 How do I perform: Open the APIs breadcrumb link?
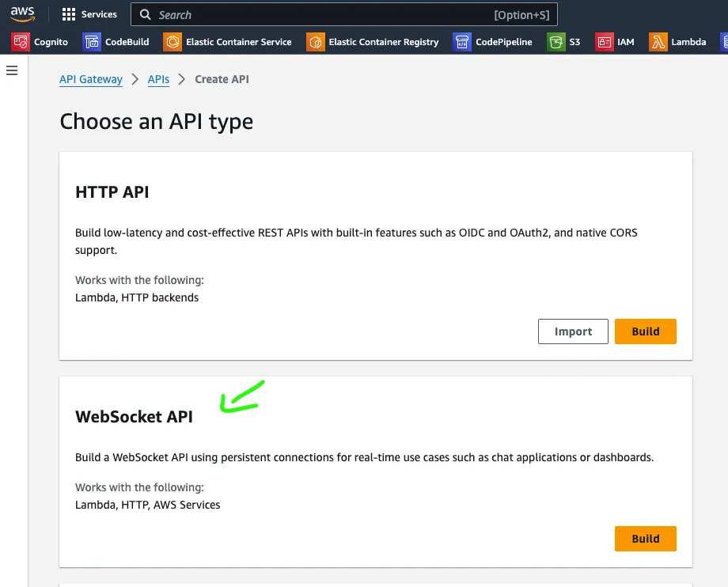157,79
